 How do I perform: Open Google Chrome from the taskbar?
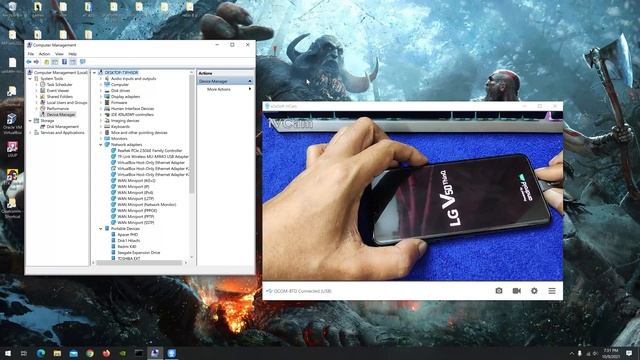[90, 353]
